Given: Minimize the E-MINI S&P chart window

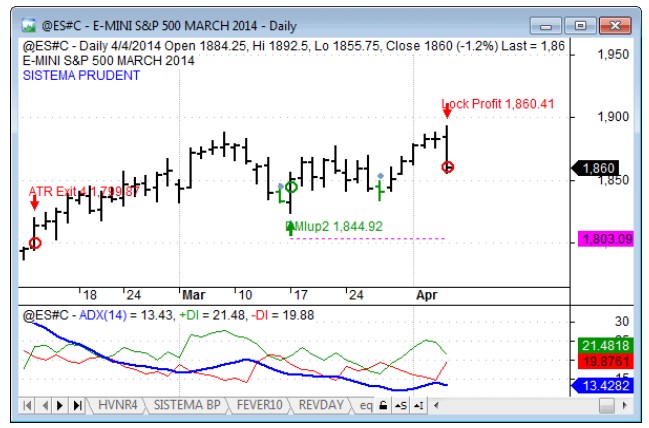Looking at the screenshot, I should [x=546, y=26].
